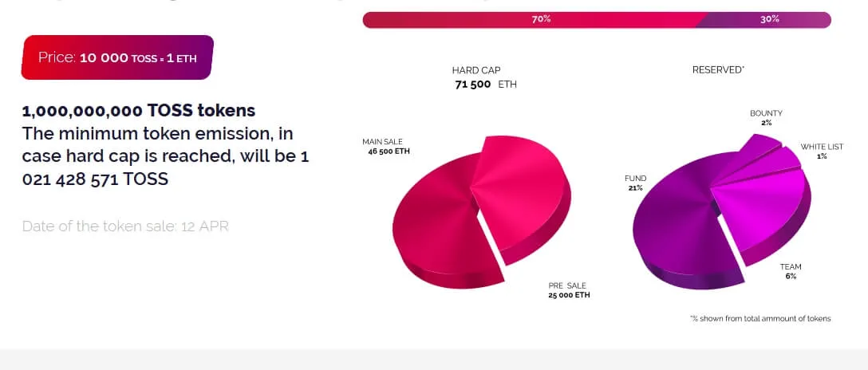Click the footnote about percent of total tokens

760,318
